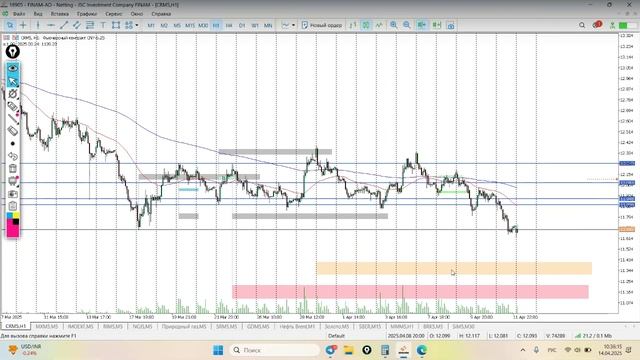The width and height of the screenshot is (640, 360).
Task: Switch to the IMOEXF,M5 chart tab
Action: click(x=80, y=327)
